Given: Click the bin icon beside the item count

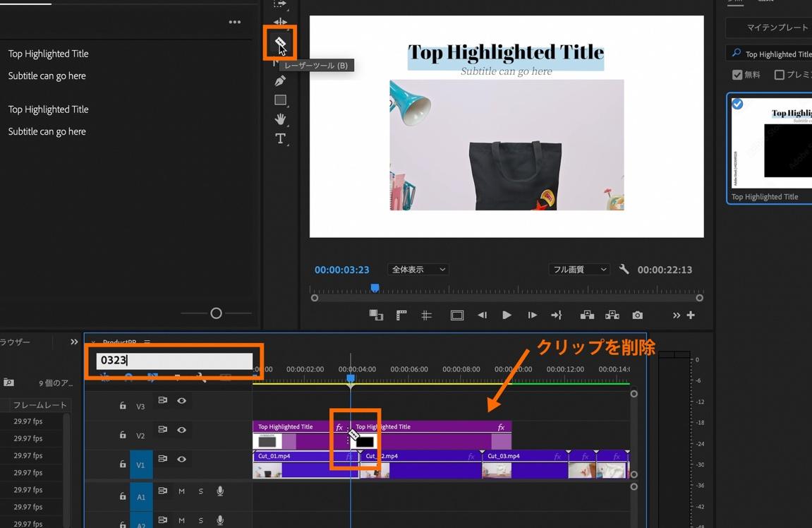Looking at the screenshot, I should [8, 383].
